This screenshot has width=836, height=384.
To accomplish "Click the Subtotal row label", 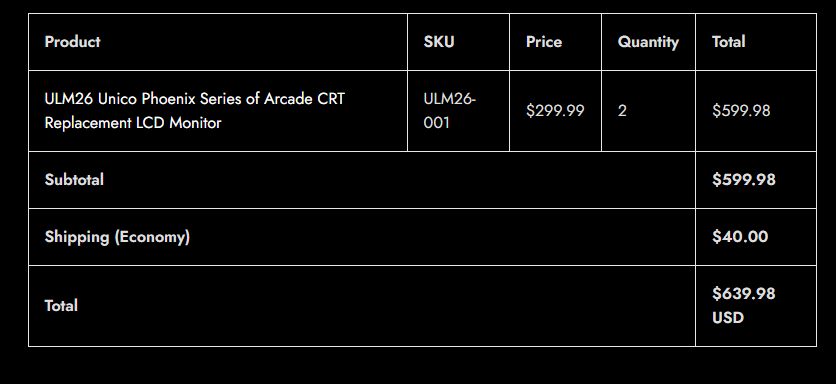I will point(74,180).
